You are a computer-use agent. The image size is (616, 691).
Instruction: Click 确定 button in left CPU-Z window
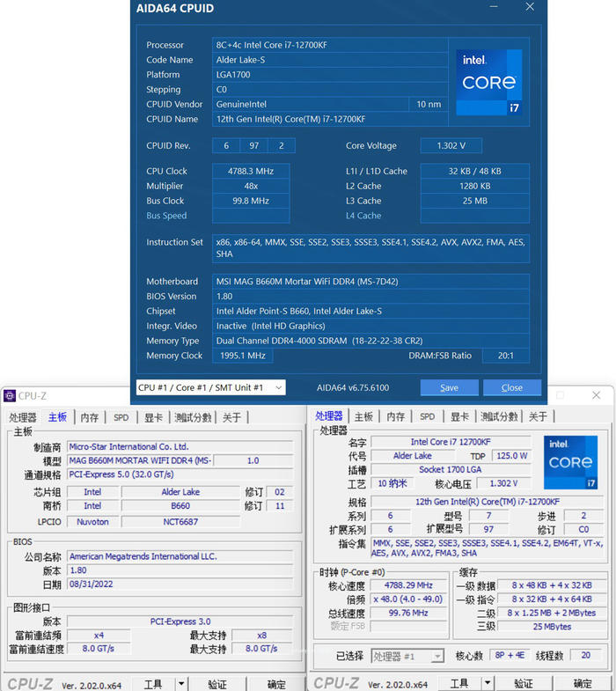coord(276,684)
